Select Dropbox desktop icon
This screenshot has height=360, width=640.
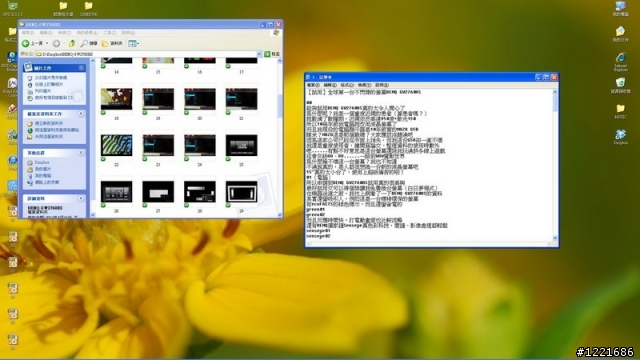point(620,137)
